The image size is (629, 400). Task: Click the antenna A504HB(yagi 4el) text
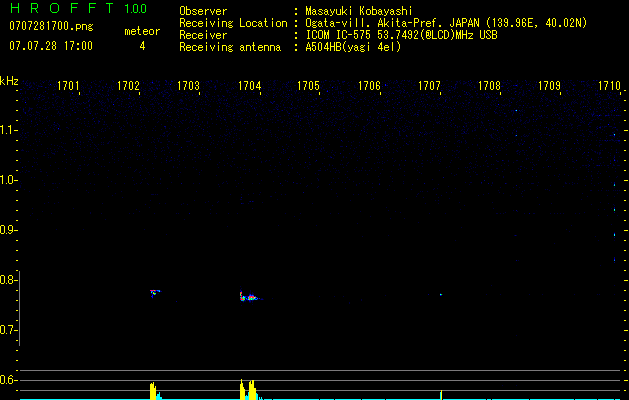click(x=353, y=47)
